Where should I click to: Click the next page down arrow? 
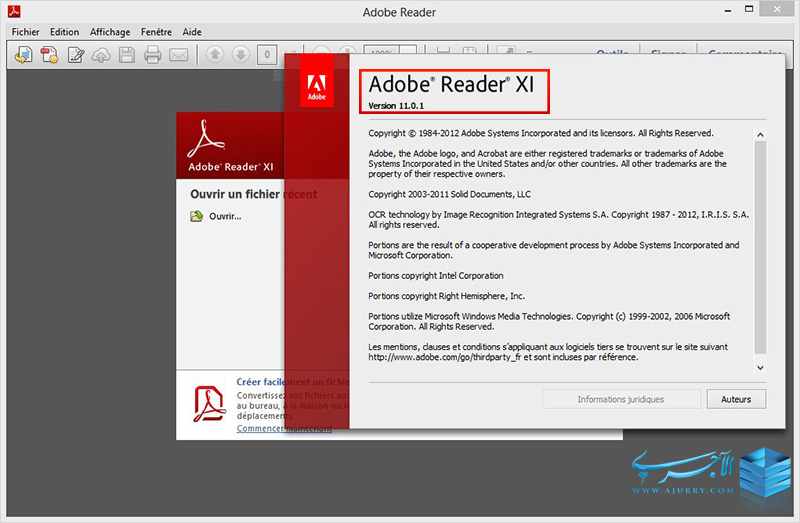[241, 54]
